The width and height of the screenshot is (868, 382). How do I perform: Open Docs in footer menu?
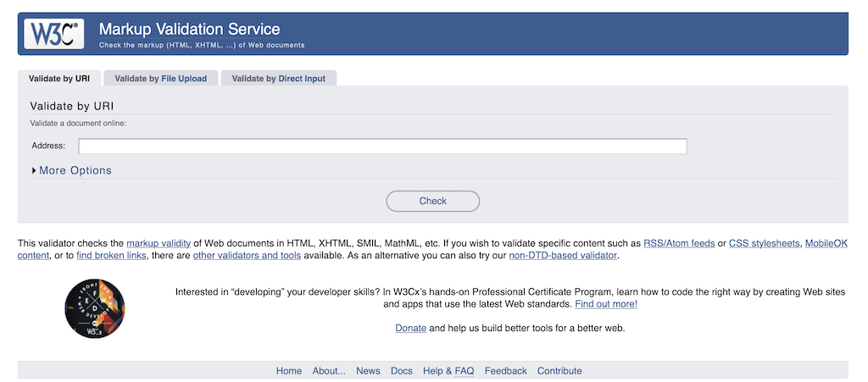point(401,371)
